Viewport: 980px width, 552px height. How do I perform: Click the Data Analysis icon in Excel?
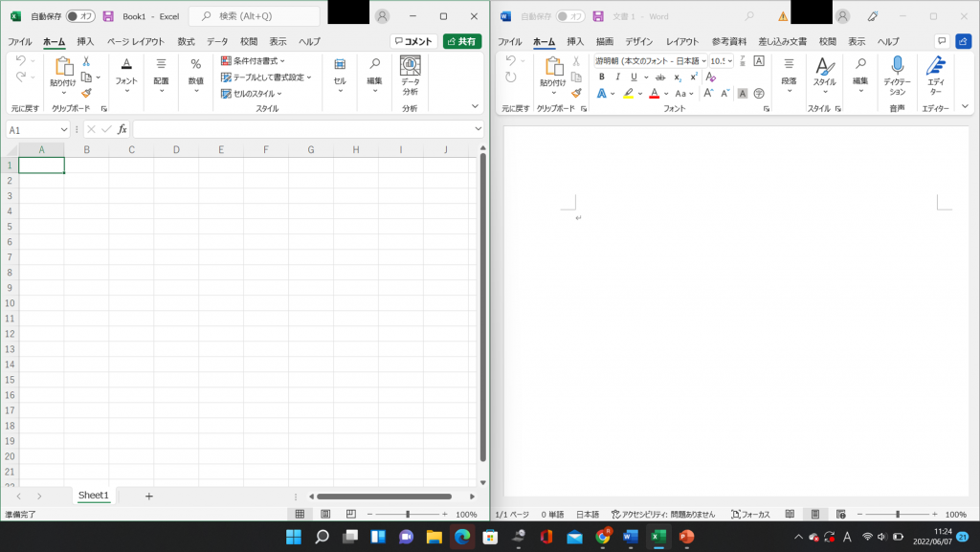(x=410, y=75)
